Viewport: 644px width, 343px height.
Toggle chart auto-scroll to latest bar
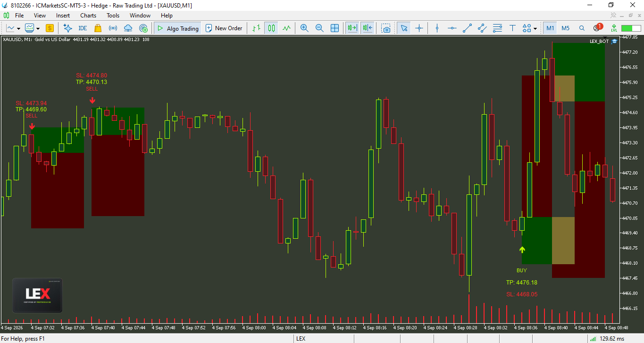click(352, 28)
